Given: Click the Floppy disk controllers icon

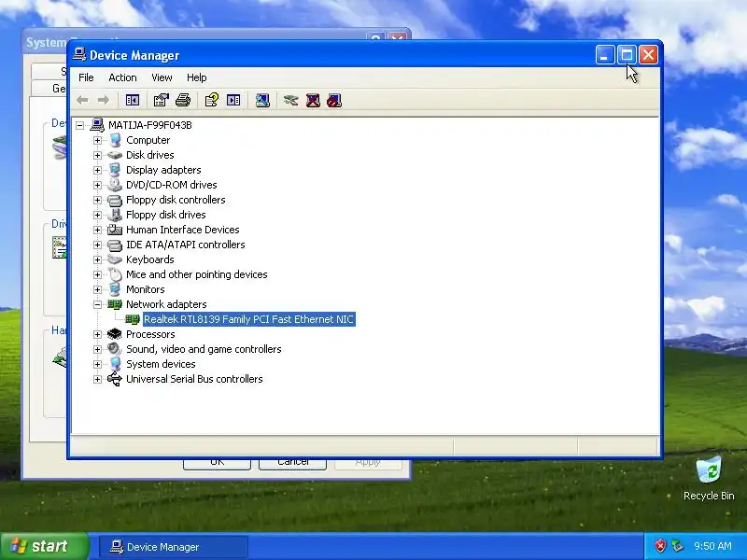Looking at the screenshot, I should tap(115, 200).
